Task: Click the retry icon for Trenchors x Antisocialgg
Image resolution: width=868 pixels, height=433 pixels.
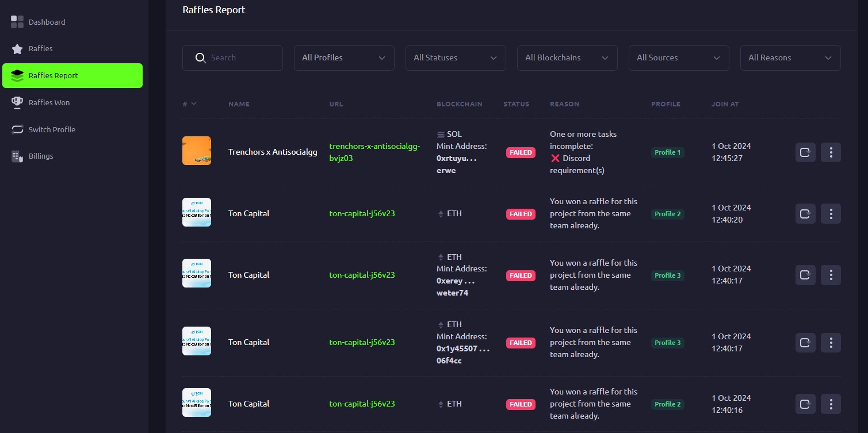Action: tap(805, 152)
